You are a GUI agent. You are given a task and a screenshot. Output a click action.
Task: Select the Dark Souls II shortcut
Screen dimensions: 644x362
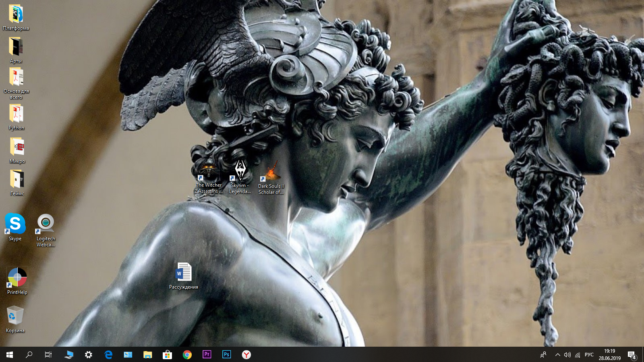(271, 178)
